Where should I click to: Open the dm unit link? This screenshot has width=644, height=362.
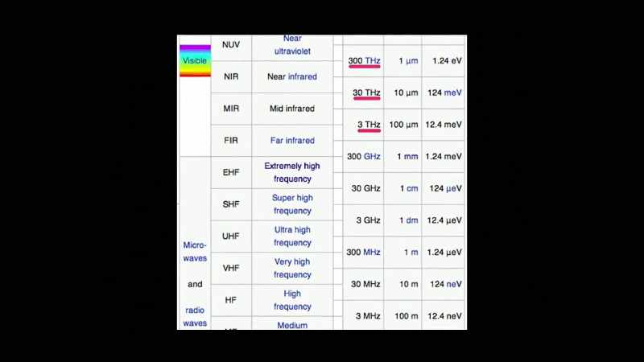coord(412,220)
